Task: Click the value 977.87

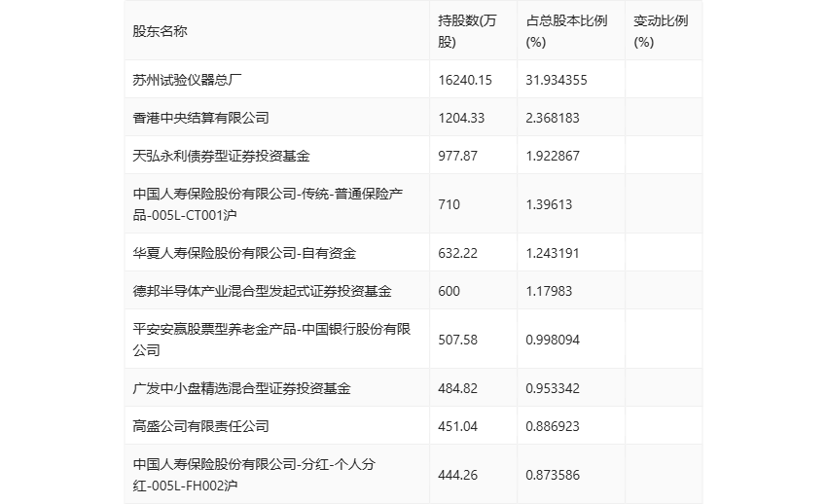Action: (x=457, y=156)
